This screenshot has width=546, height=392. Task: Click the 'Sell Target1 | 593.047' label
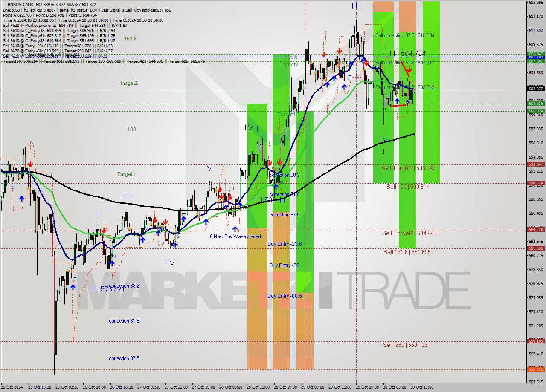pyautogui.click(x=408, y=168)
